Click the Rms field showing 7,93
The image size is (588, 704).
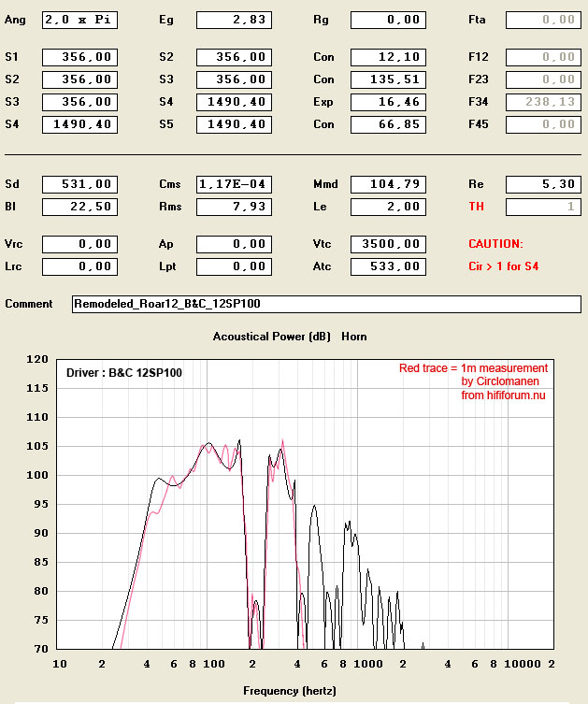click(234, 207)
